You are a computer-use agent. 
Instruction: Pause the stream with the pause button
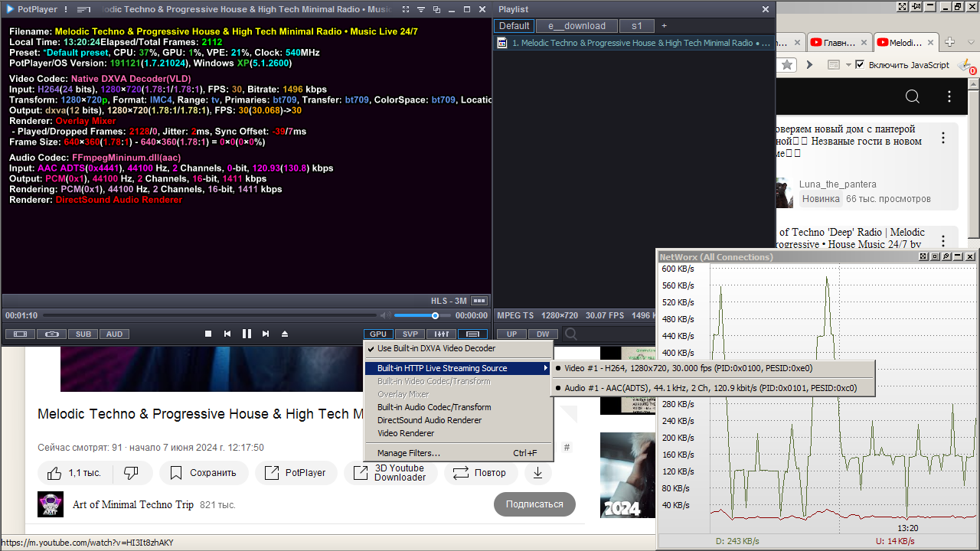click(x=247, y=334)
